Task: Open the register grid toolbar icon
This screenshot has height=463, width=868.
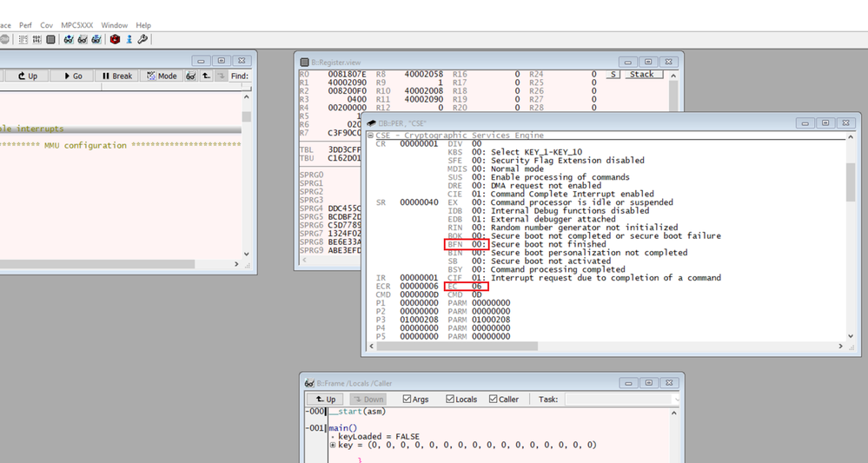Action: click(36, 39)
